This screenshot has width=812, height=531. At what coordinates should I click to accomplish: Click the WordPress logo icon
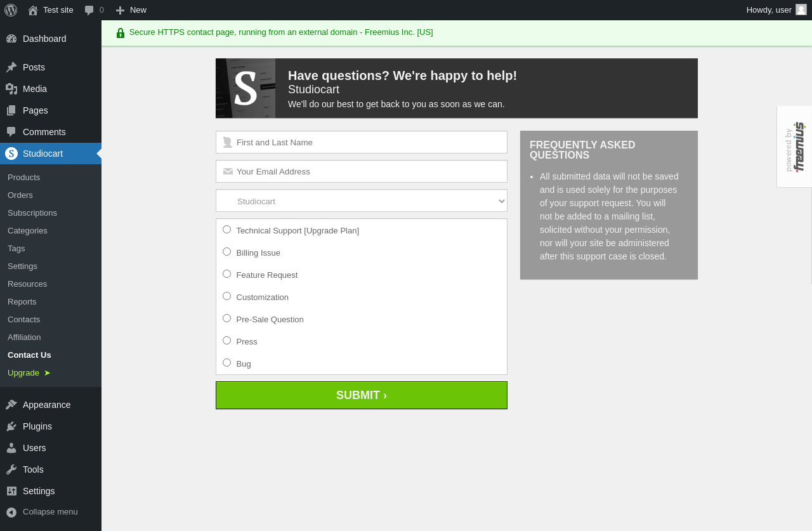(x=11, y=10)
